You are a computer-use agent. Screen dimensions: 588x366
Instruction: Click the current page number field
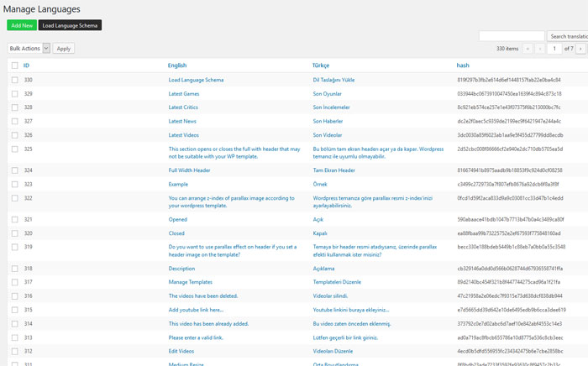pyautogui.click(x=554, y=49)
